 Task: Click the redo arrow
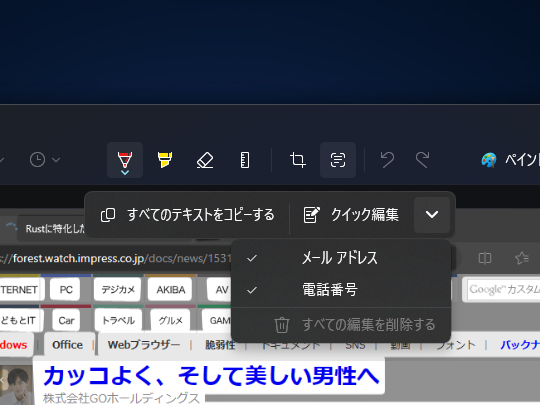pyautogui.click(x=422, y=160)
